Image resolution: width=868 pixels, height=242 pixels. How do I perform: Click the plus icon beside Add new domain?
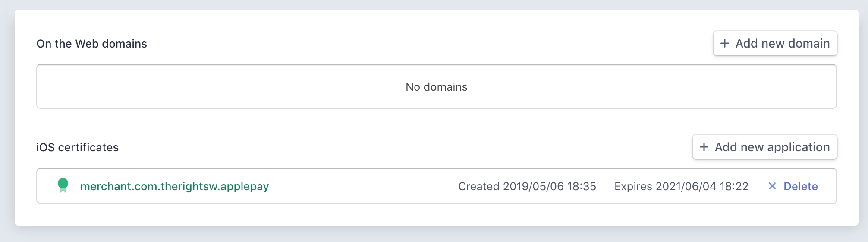pos(725,43)
